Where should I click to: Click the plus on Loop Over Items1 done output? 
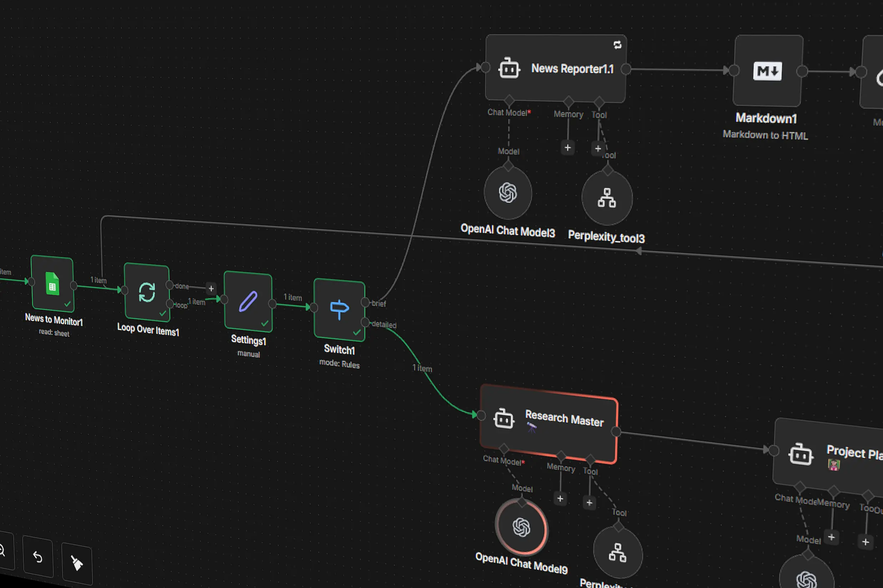coord(211,288)
